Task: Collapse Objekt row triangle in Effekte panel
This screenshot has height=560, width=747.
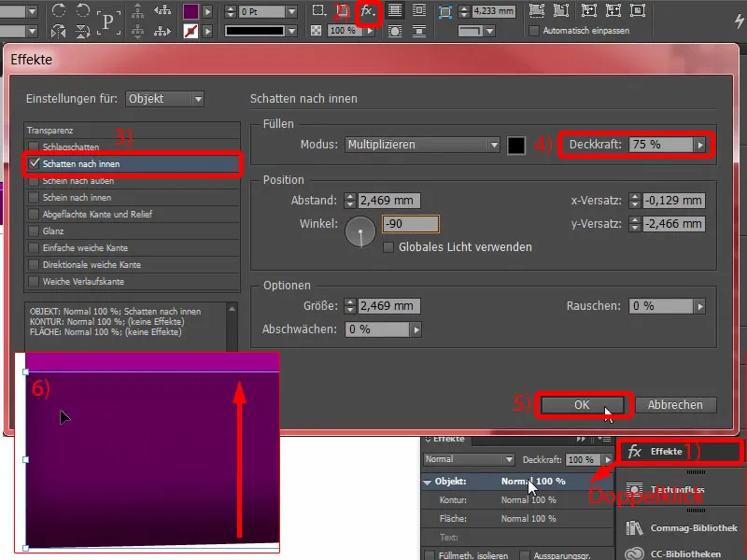Action: tap(428, 482)
